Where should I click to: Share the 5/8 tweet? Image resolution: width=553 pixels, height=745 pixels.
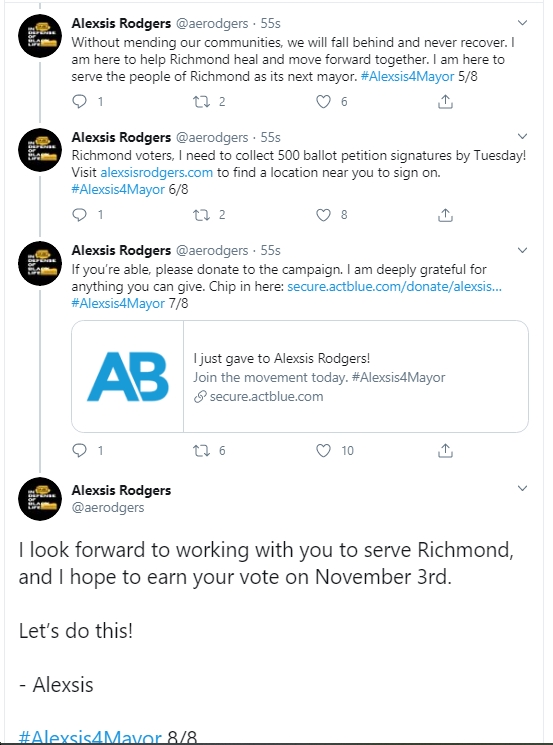445,101
